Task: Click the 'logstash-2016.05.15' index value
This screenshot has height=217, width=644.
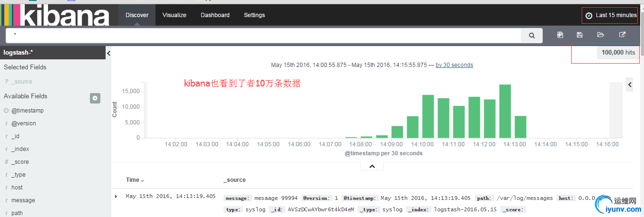Action: point(465,209)
